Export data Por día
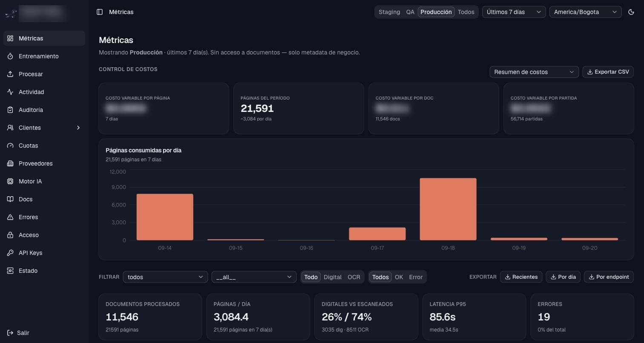 (563, 277)
